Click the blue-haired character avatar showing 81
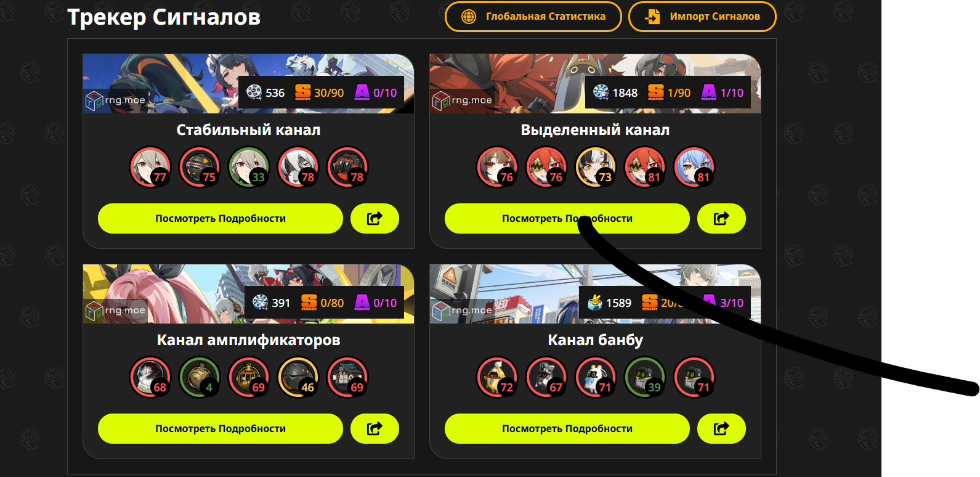Viewport: 980px width, 477px height. (x=694, y=167)
